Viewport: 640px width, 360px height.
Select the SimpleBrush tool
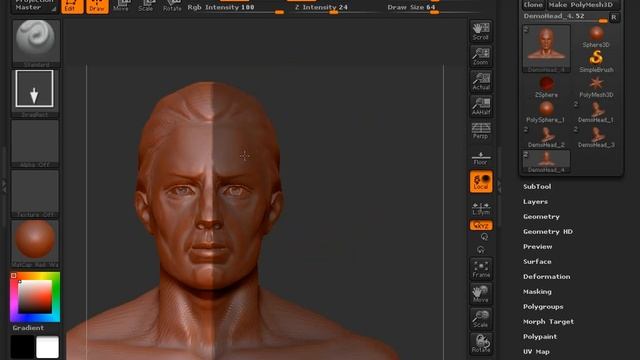click(x=596, y=62)
